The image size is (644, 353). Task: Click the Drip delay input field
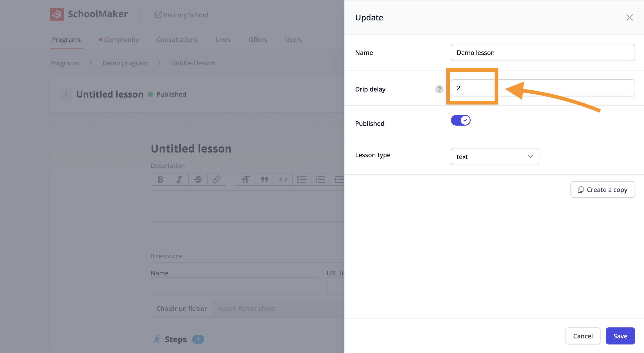point(542,88)
